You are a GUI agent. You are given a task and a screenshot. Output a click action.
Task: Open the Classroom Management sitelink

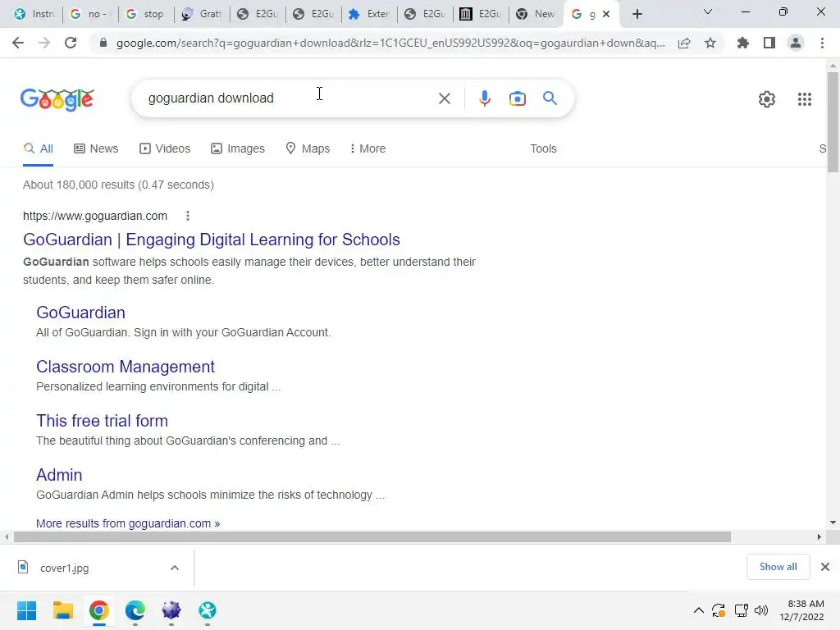click(x=126, y=367)
